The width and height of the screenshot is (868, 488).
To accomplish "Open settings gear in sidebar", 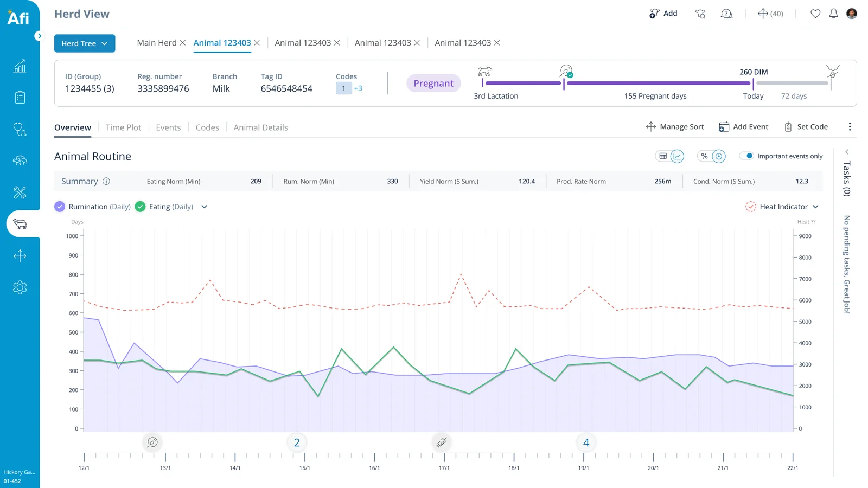I will tap(20, 287).
